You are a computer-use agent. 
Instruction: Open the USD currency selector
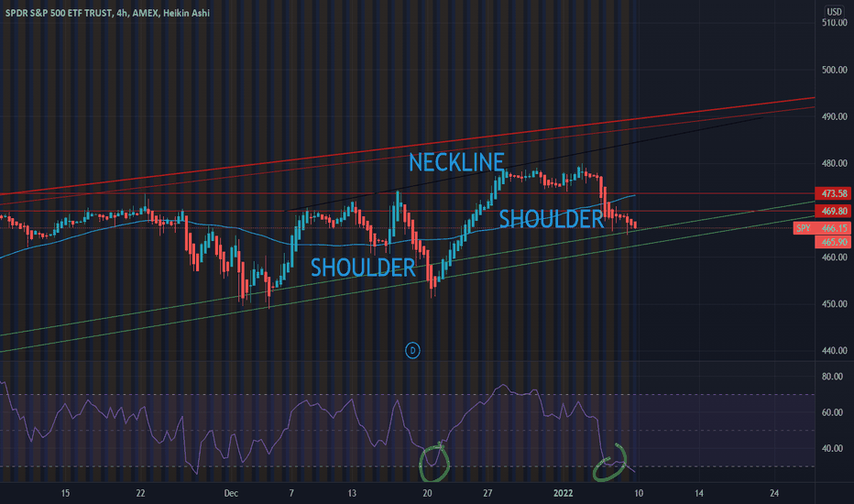point(834,11)
